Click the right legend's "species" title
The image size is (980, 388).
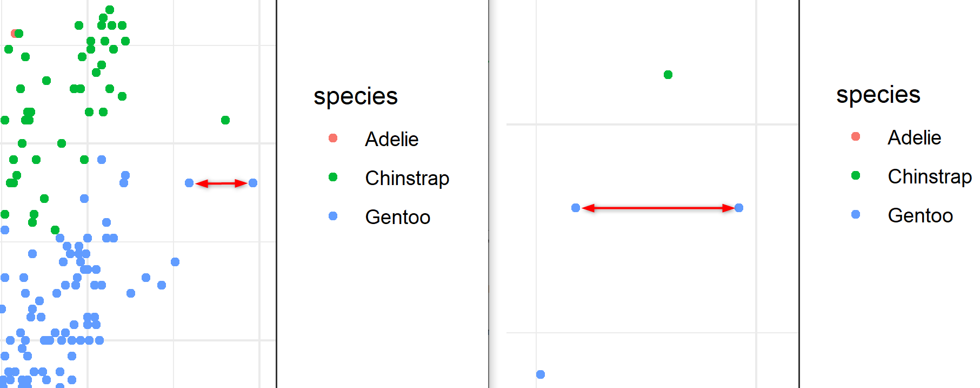tap(878, 95)
